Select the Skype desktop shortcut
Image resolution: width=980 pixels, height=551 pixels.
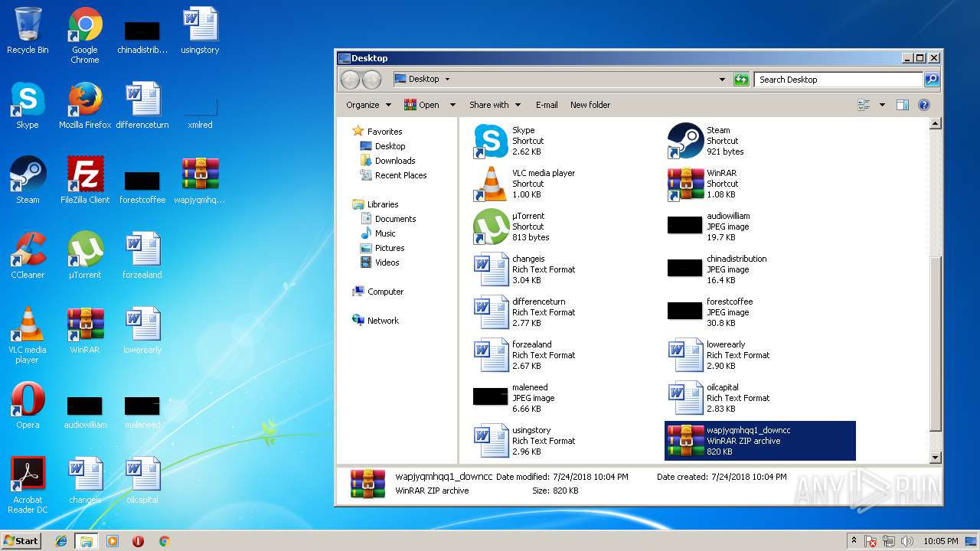pos(28,106)
